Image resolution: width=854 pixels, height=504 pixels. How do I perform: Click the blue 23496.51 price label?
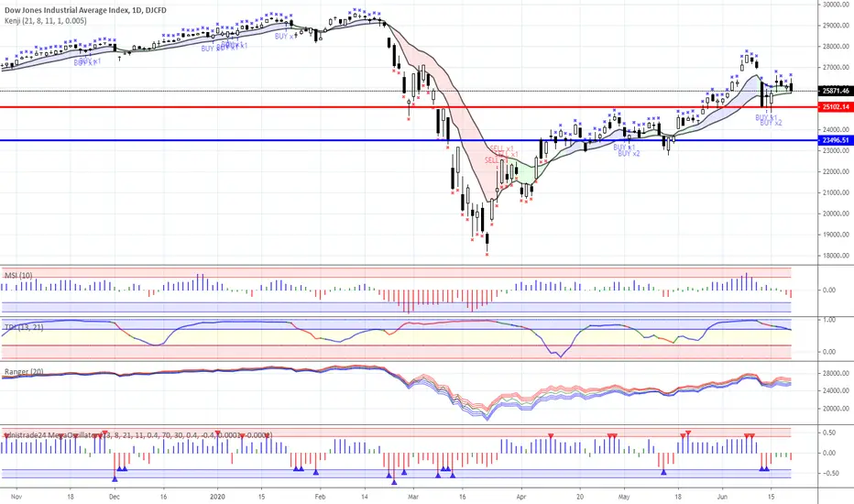click(x=836, y=140)
